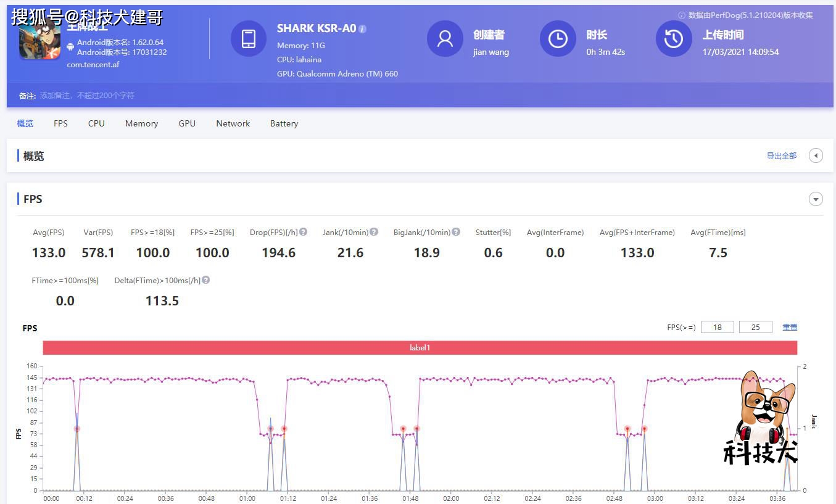
Task: Open help icon next to Jank(/10min)
Action: 375,232
